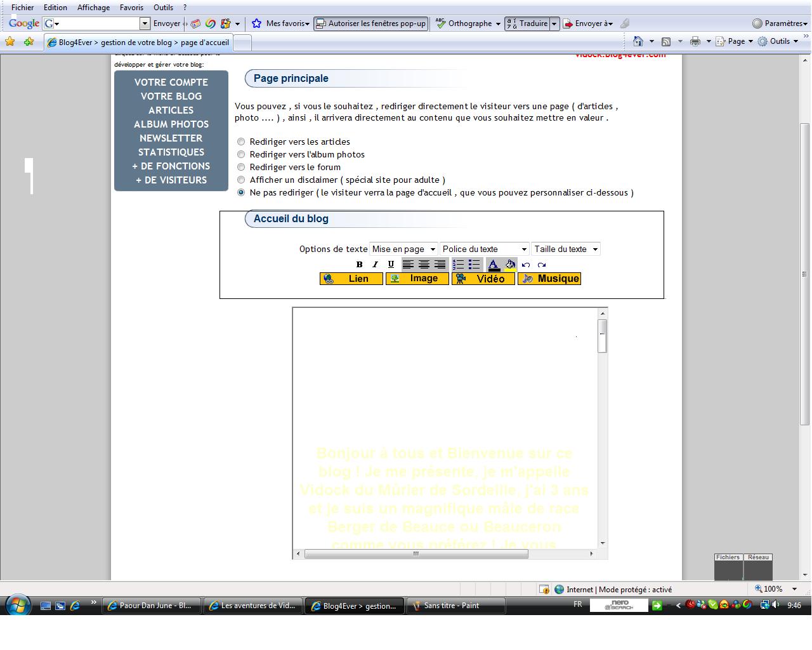Open the Affichage menu
The height and width of the screenshot is (650, 812).
tap(93, 8)
